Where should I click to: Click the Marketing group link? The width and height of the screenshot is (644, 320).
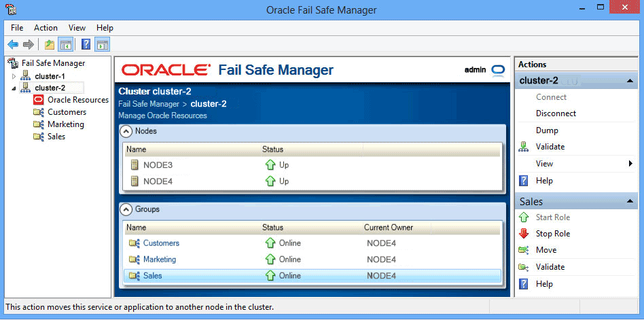(x=160, y=260)
